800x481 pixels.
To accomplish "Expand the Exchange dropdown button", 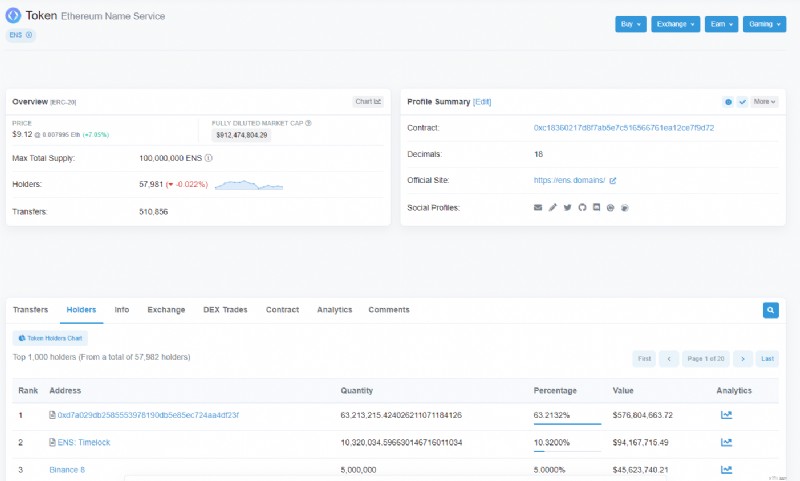I will tap(676, 24).
